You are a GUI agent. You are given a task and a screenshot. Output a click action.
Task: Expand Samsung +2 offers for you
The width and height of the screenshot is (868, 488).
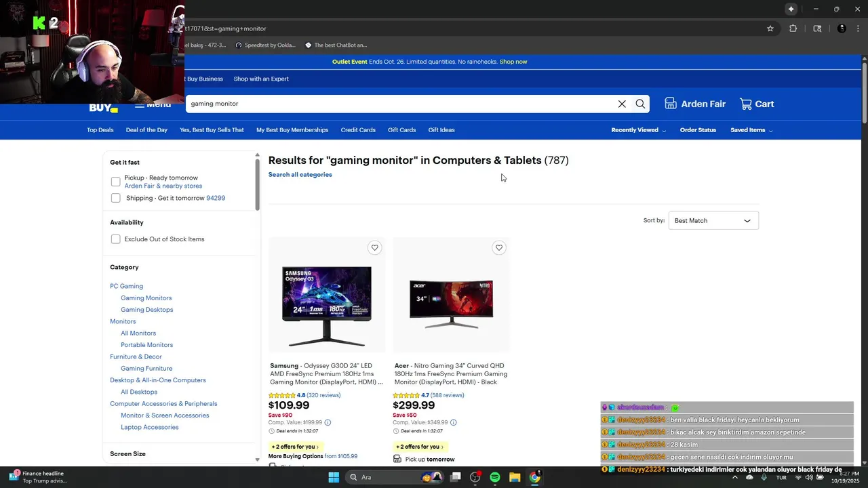pyautogui.click(x=295, y=447)
